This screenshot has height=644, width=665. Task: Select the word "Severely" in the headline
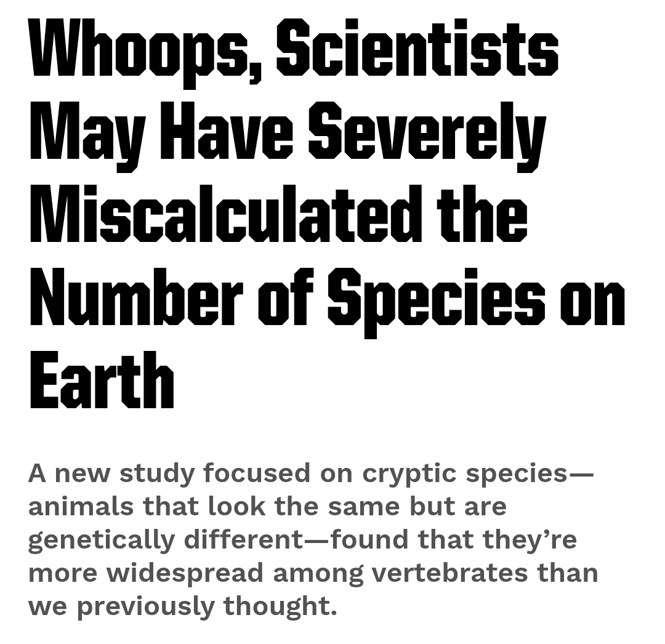pos(426,132)
